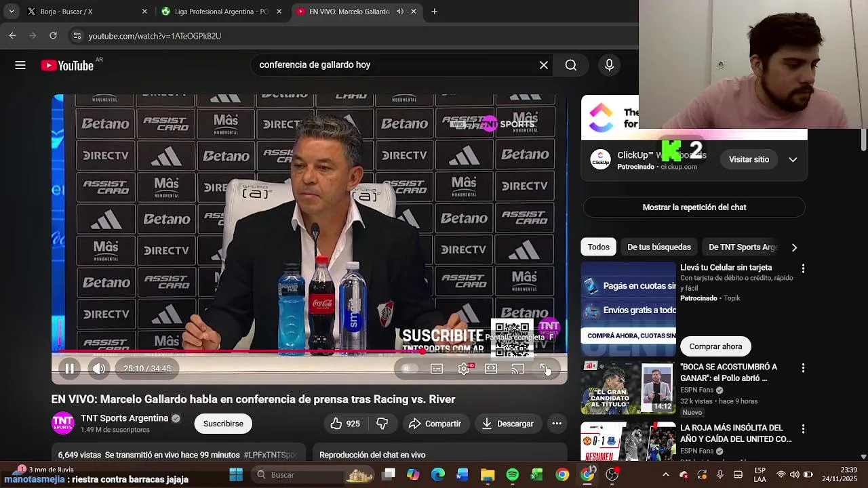Open the hashtag #LPFxTNTSports link
The image size is (868, 488).
click(x=271, y=455)
